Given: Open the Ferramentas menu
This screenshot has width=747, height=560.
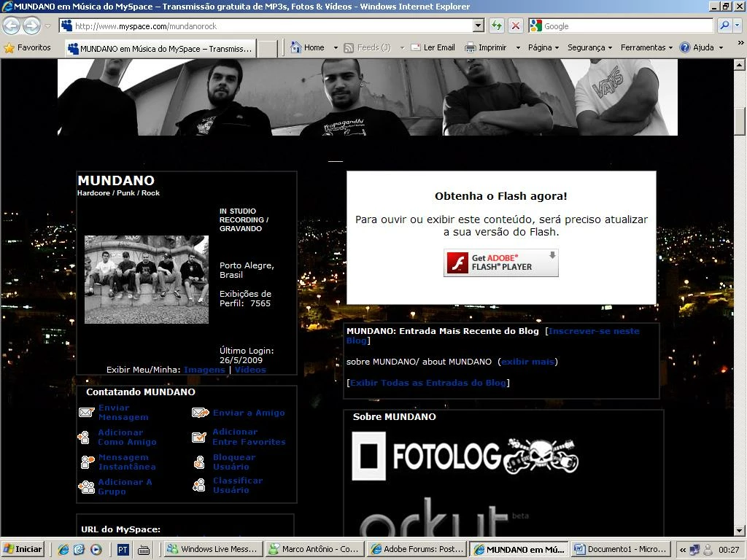Looking at the screenshot, I should tap(646, 47).
